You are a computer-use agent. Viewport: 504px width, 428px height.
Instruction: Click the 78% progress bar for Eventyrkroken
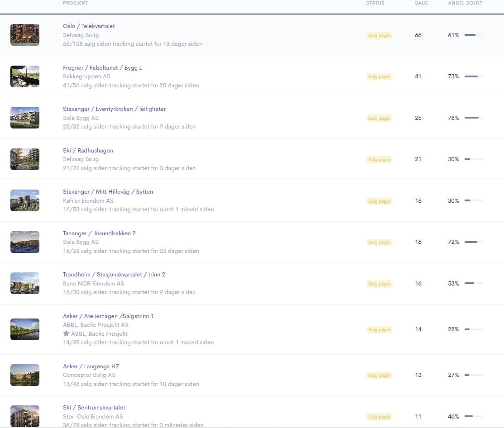[x=474, y=118]
